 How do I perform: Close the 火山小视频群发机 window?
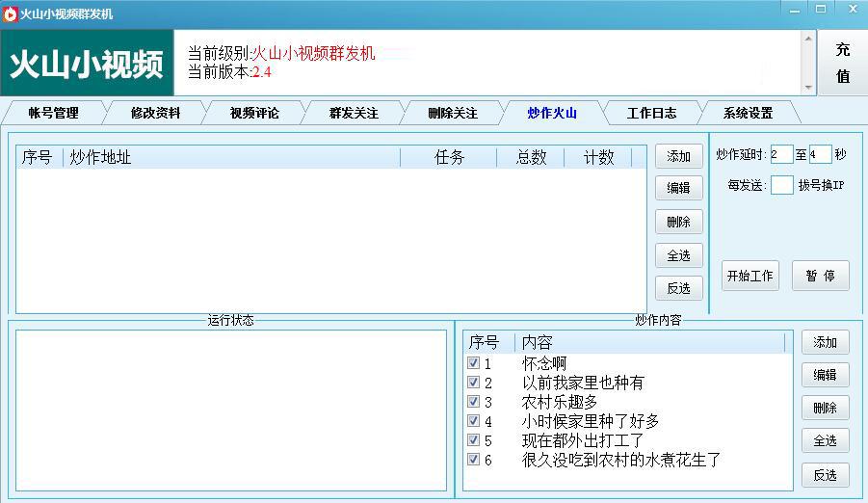(x=853, y=10)
